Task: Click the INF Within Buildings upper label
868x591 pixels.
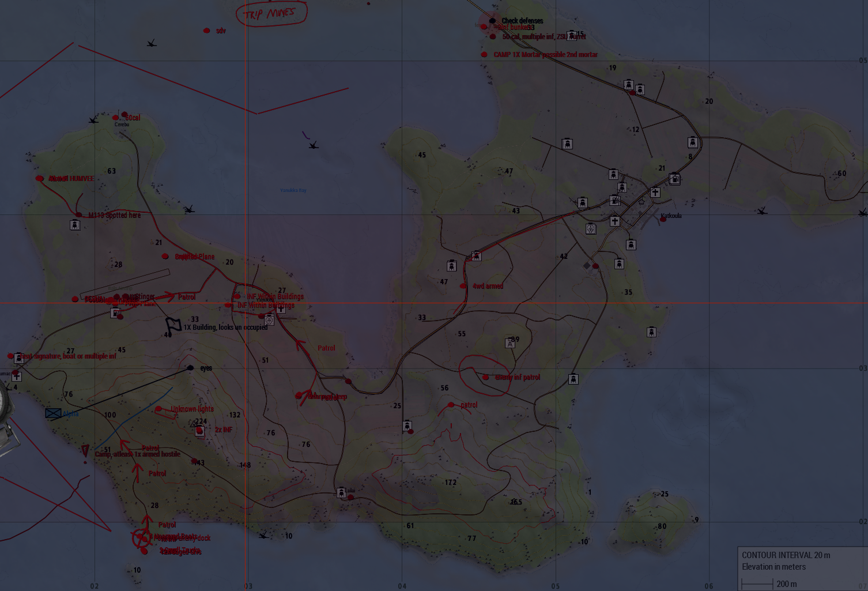Action: (276, 296)
